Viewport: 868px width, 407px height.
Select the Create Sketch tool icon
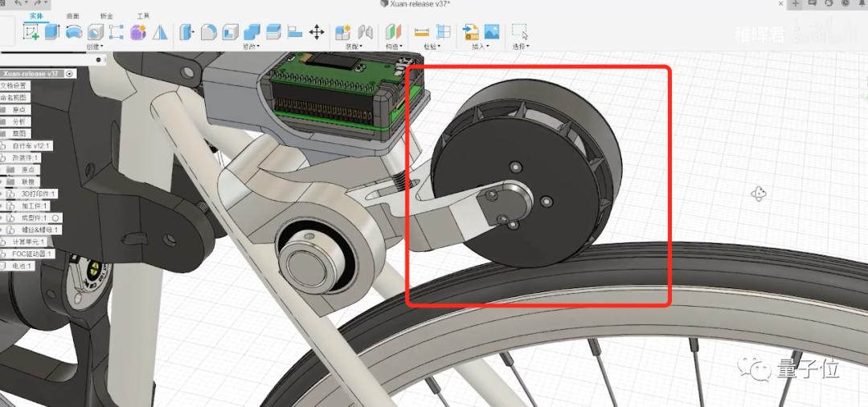click(31, 31)
